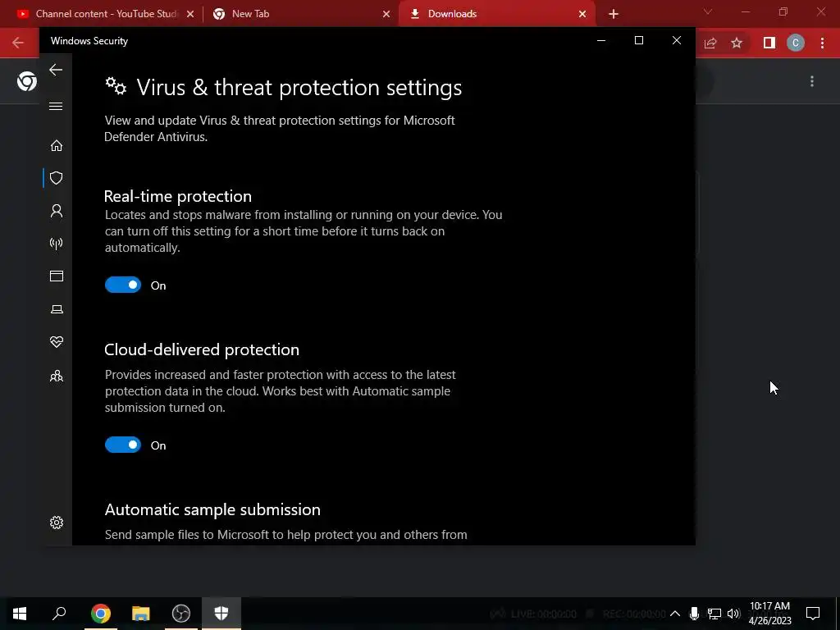The height and width of the screenshot is (630, 840).
Task: Close the Windows Security window
Action: tap(677, 41)
